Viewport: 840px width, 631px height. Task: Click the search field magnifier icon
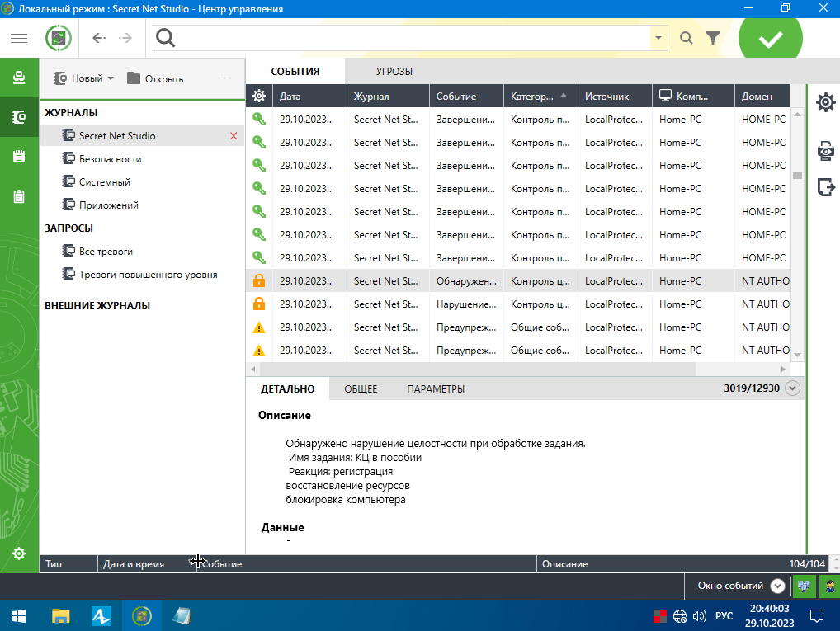pos(166,38)
